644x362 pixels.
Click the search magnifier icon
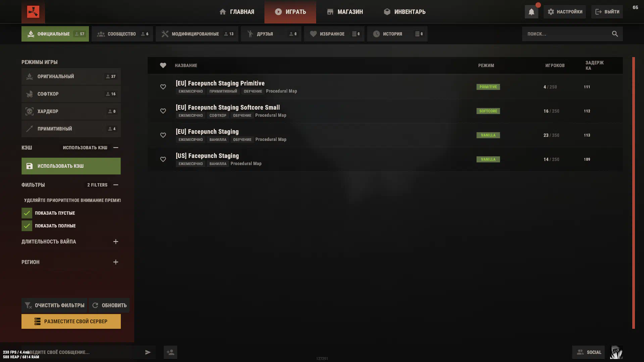(x=615, y=34)
